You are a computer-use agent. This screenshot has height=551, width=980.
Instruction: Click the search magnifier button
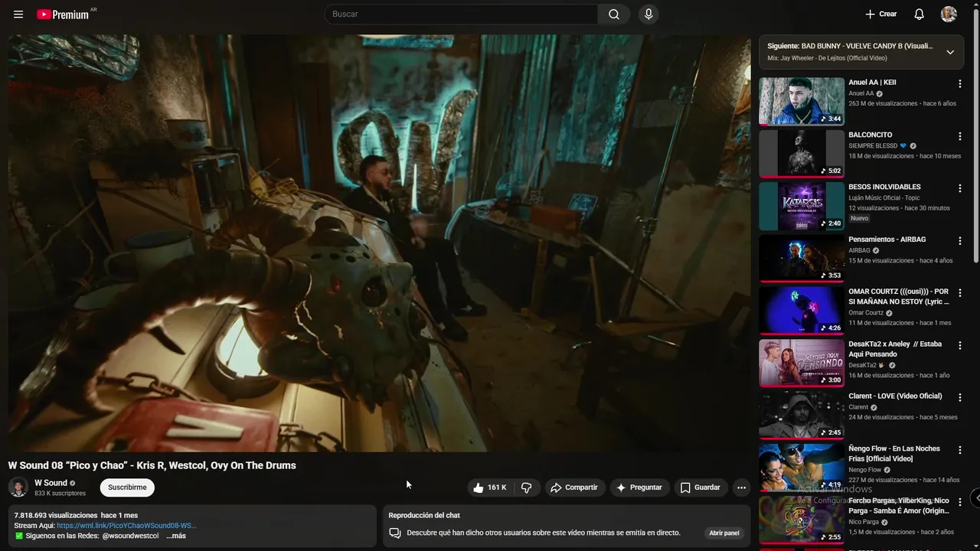tap(614, 15)
